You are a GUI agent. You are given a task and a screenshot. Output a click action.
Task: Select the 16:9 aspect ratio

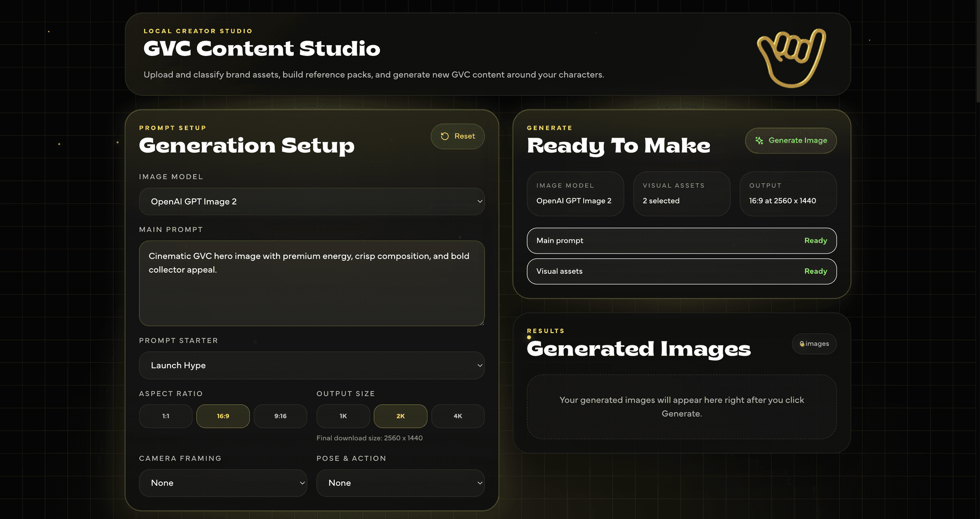[x=223, y=416]
